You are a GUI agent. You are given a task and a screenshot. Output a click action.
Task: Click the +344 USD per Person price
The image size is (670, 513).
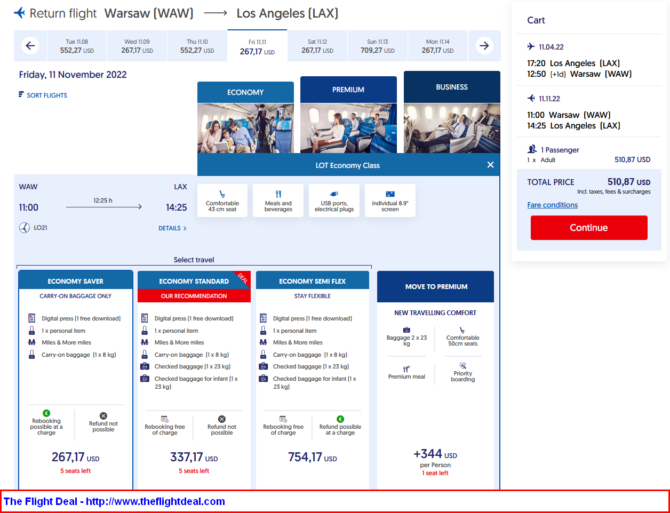435,454
